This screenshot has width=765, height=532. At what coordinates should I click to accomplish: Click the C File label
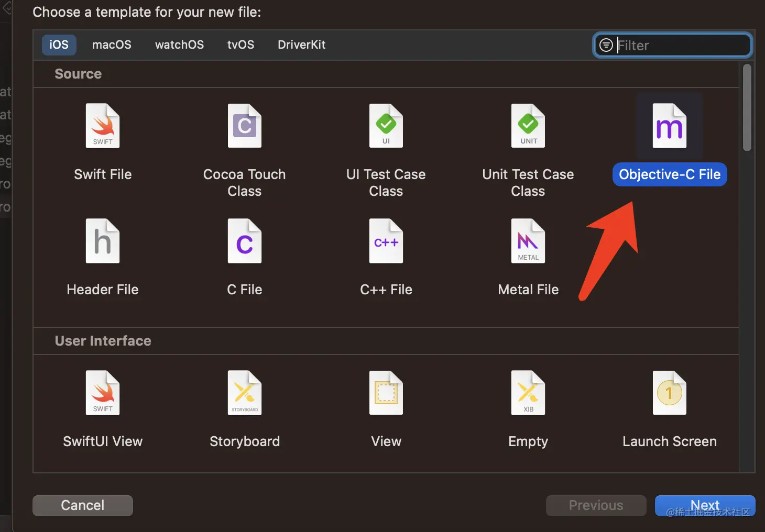click(245, 290)
